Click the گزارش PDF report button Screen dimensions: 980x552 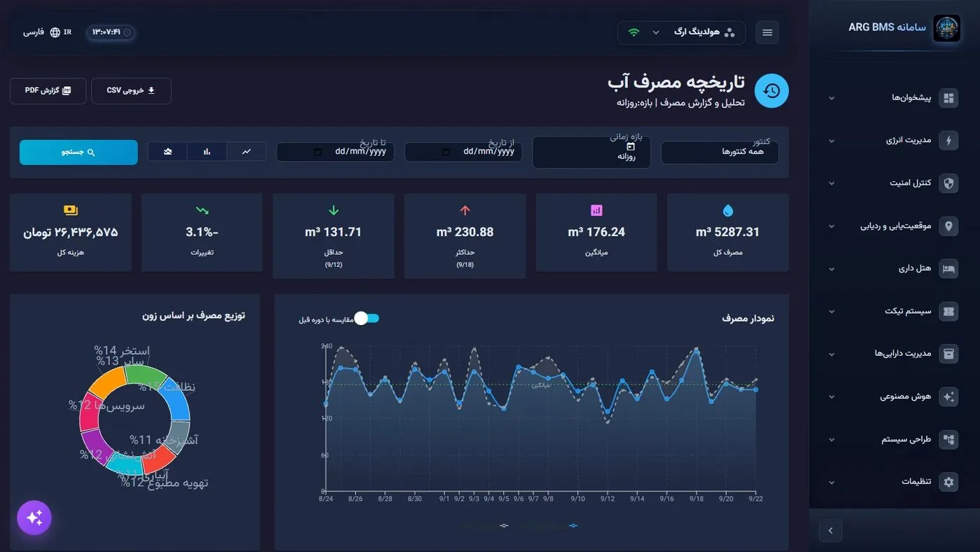tap(48, 91)
